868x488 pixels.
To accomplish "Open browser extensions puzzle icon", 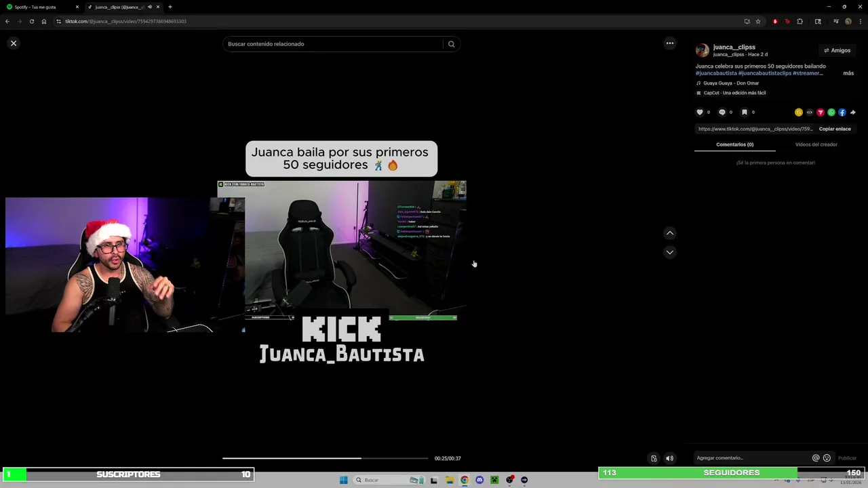I will click(800, 21).
